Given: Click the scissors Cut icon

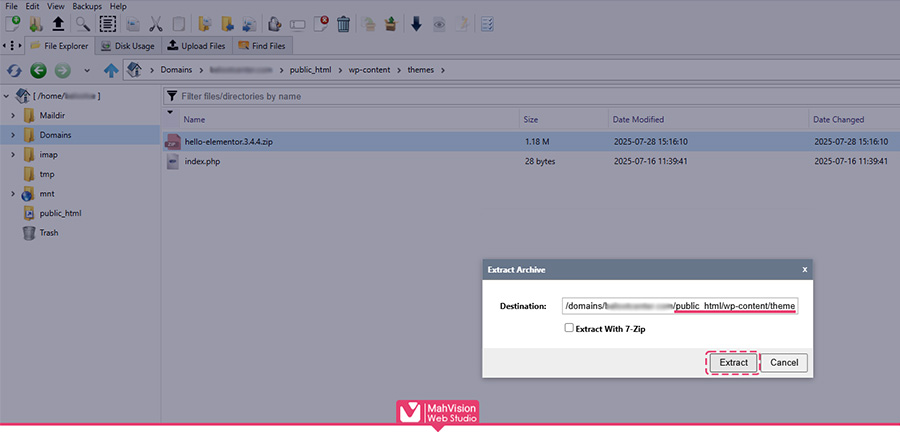Looking at the screenshot, I should pos(156,24).
